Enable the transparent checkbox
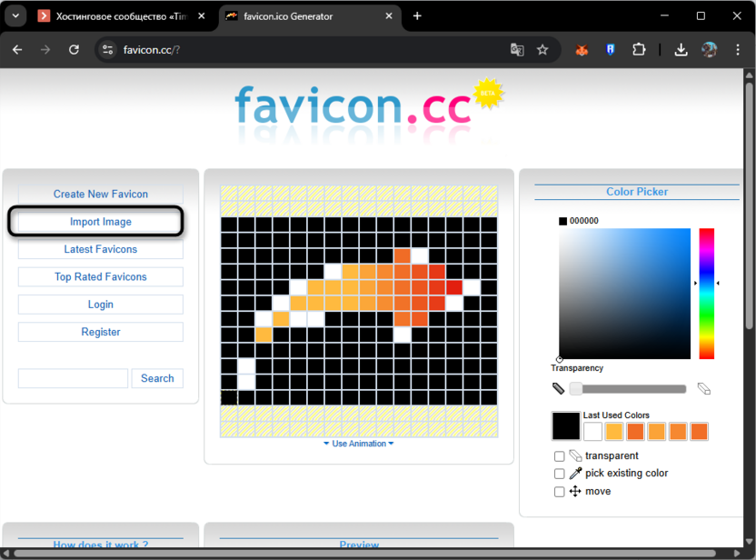 pyautogui.click(x=560, y=456)
